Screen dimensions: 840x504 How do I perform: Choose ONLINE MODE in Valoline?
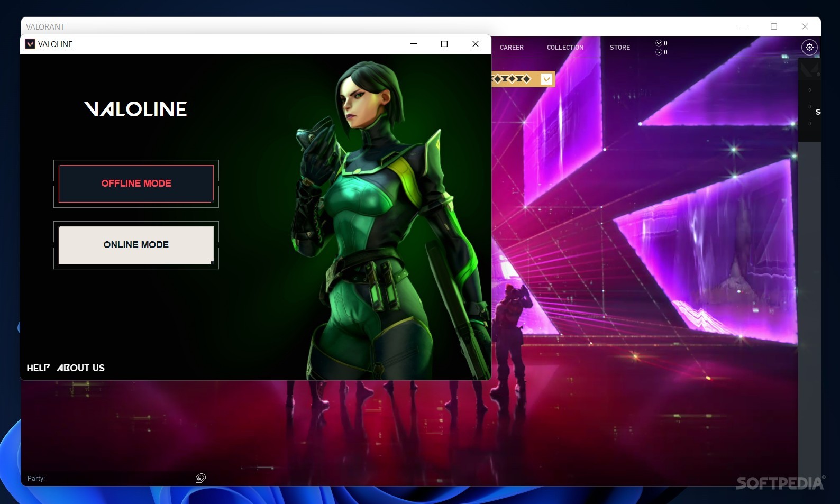point(136,245)
